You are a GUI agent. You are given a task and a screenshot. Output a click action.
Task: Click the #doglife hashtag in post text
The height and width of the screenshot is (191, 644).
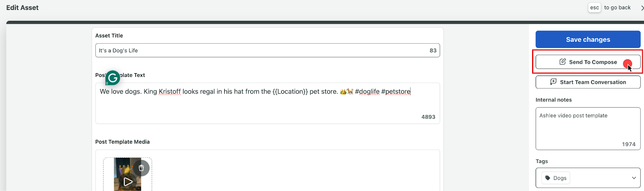click(367, 92)
